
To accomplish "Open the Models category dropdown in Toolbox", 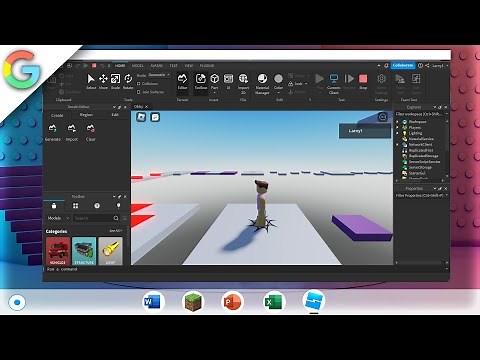I will [58, 218].
